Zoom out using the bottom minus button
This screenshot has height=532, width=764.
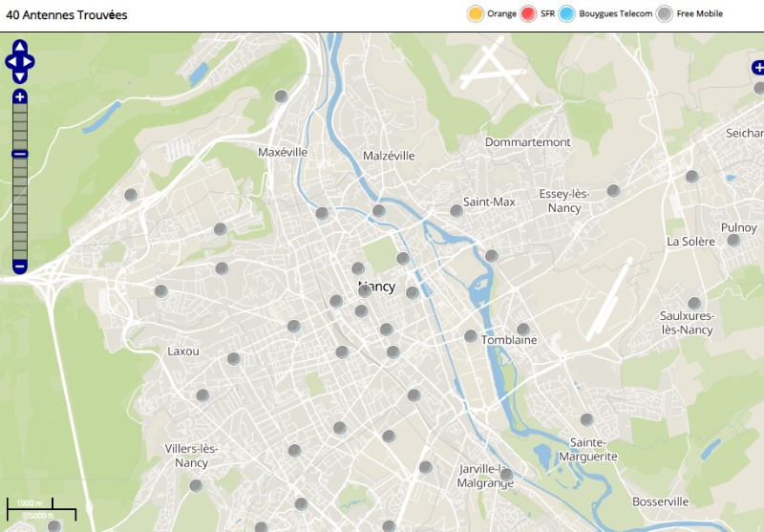(x=20, y=266)
